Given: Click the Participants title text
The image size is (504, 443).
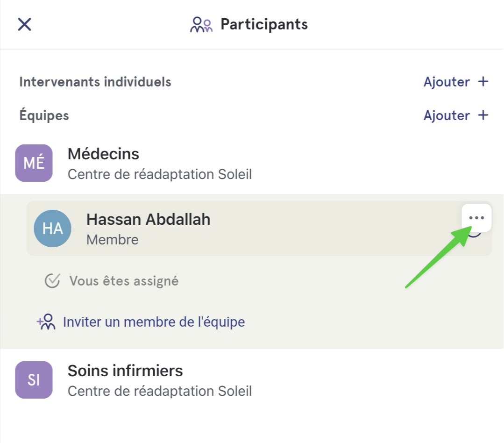Looking at the screenshot, I should tap(264, 24).
